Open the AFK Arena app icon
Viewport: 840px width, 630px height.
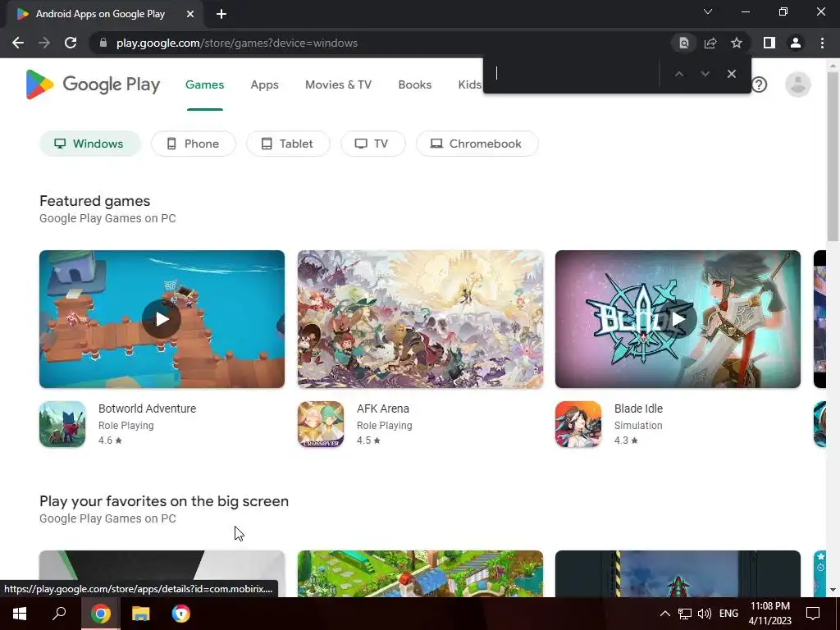321,424
